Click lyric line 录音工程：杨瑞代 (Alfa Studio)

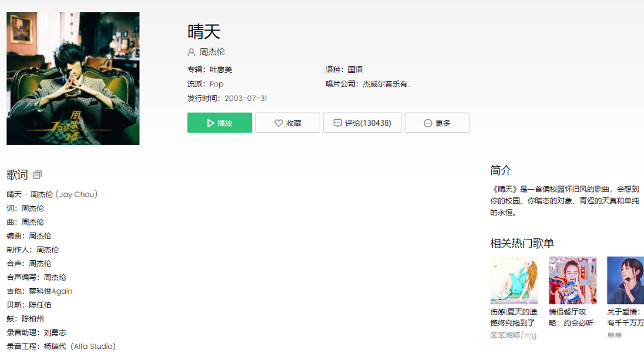(61, 347)
